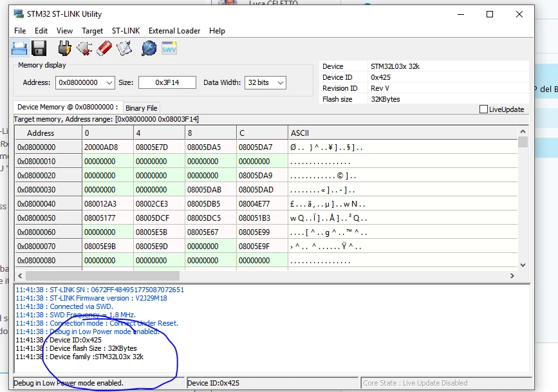Image resolution: width=558 pixels, height=392 pixels.
Task: Click the horizontal scrollbar left arrow
Action: tap(20, 275)
